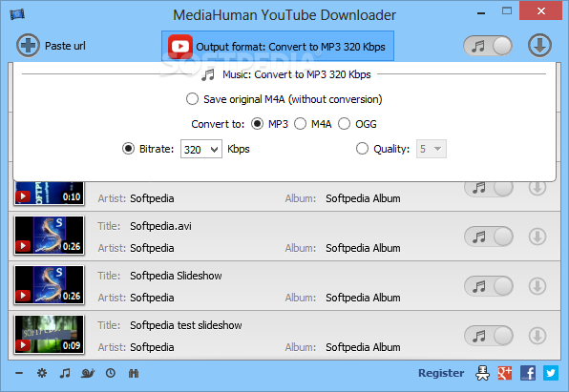Select the Bitrate radio button
The image size is (569, 392).
(x=128, y=149)
